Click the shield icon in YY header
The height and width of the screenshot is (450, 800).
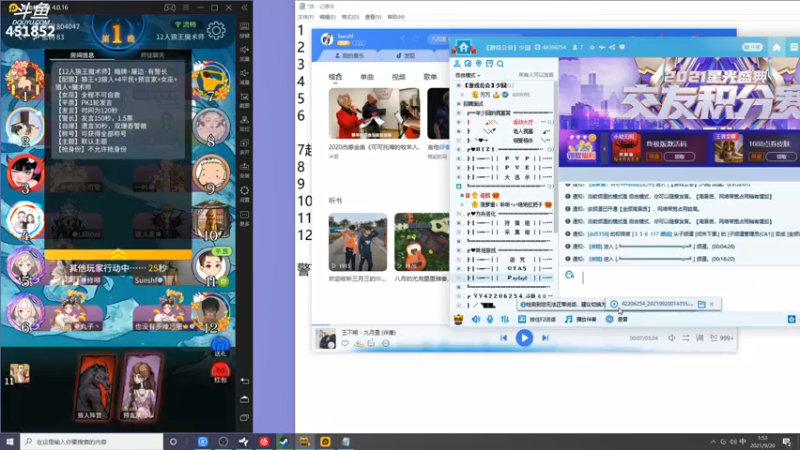[621, 47]
